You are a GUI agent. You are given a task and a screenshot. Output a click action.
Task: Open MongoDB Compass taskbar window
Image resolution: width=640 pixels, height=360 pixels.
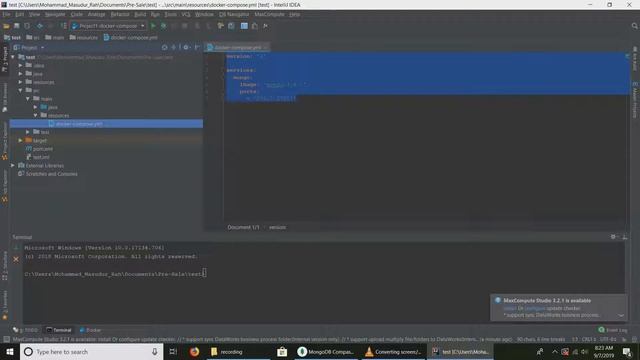[x=326, y=351]
